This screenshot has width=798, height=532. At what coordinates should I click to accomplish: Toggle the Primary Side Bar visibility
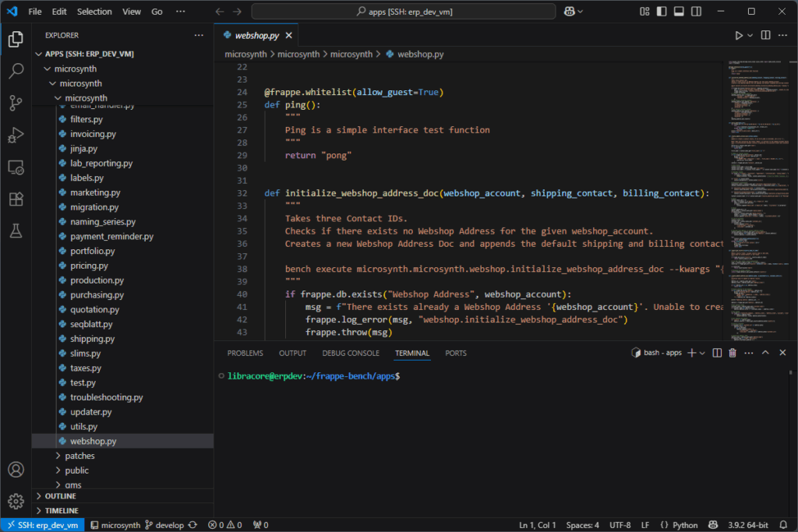pyautogui.click(x=662, y=11)
